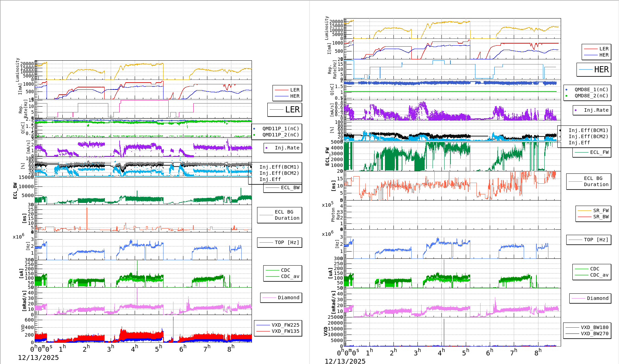Click the large HER repetition rate legend
This screenshot has width=619, height=364.
click(594, 70)
